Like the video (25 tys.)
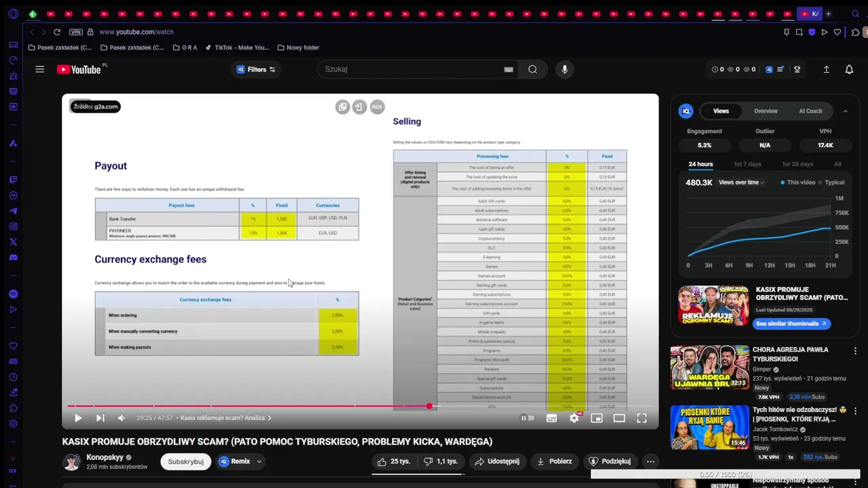This screenshot has height=488, width=868. coord(393,462)
